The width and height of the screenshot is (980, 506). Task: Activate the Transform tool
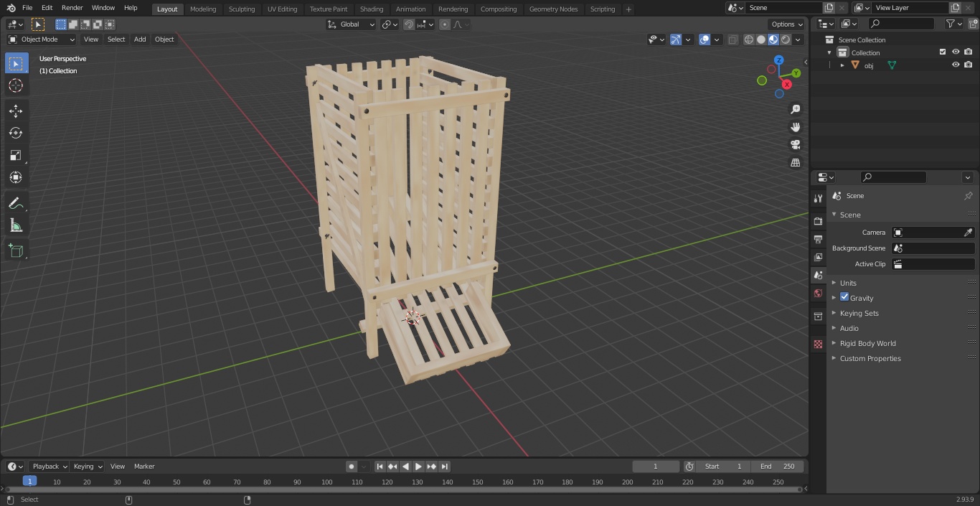pos(16,177)
